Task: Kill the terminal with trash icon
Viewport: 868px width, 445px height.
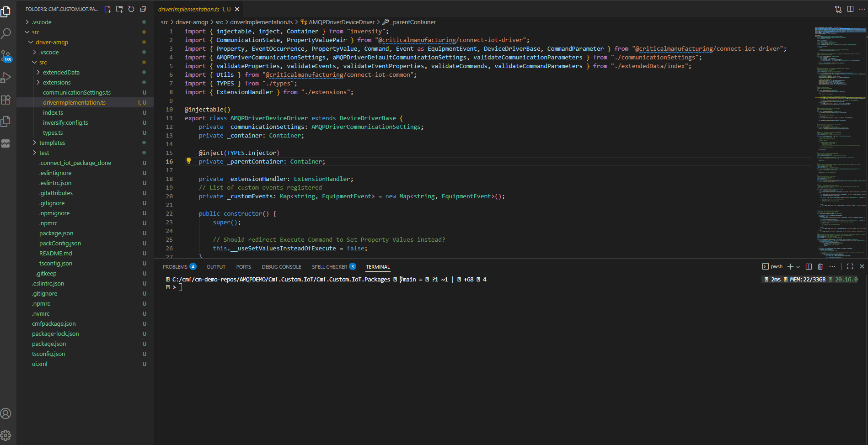Action: point(820,266)
